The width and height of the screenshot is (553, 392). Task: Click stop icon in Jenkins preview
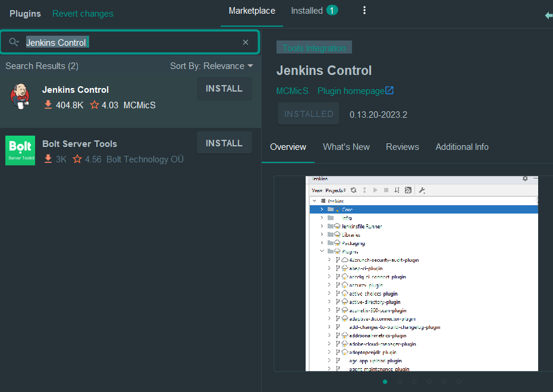click(x=386, y=190)
